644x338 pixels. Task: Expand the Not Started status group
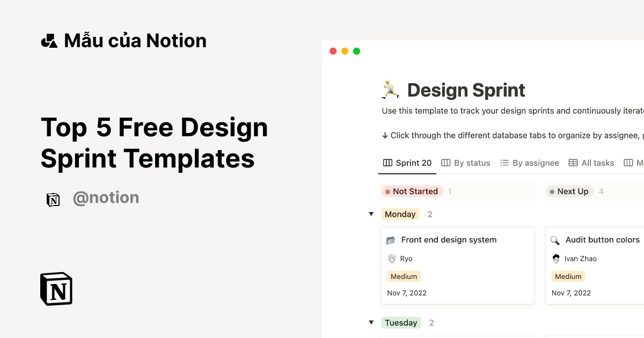[x=412, y=191]
